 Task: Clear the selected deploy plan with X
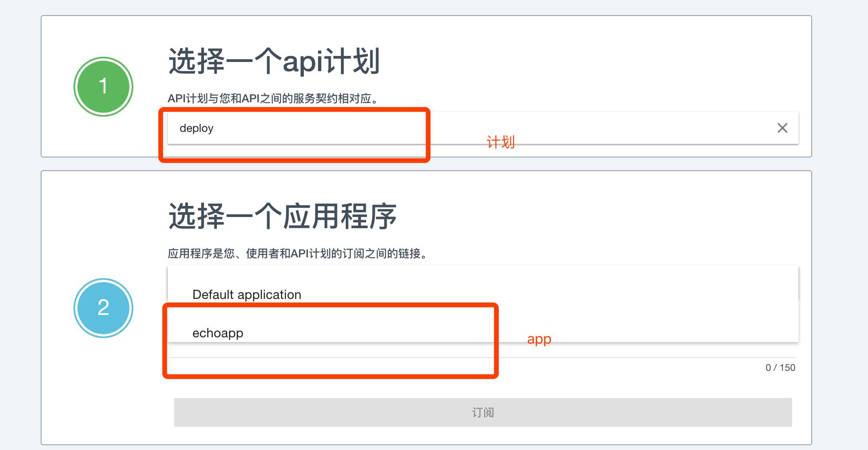[x=782, y=128]
